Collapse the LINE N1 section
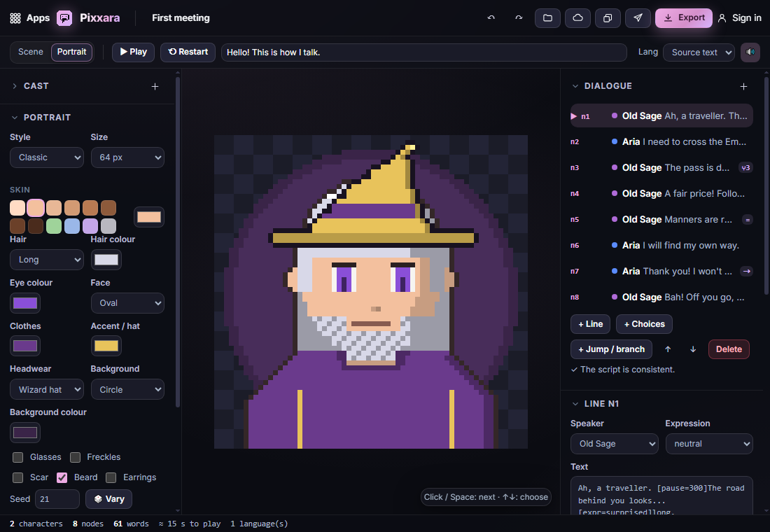The image size is (770, 532). 575,404
